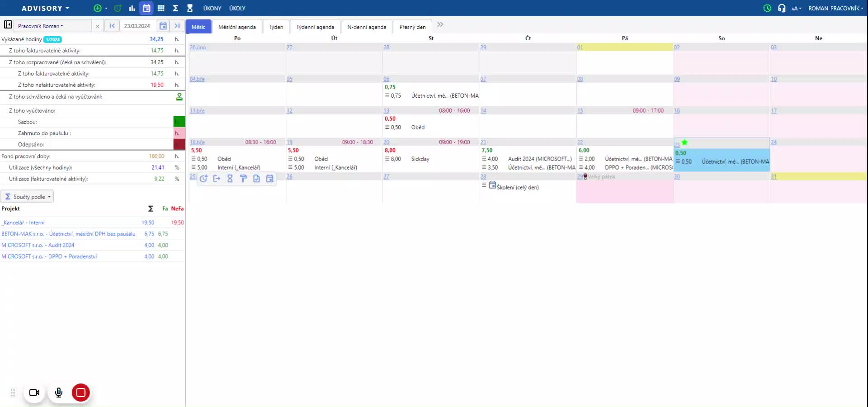Collapse the left summary sidebar panel

[x=8, y=25]
